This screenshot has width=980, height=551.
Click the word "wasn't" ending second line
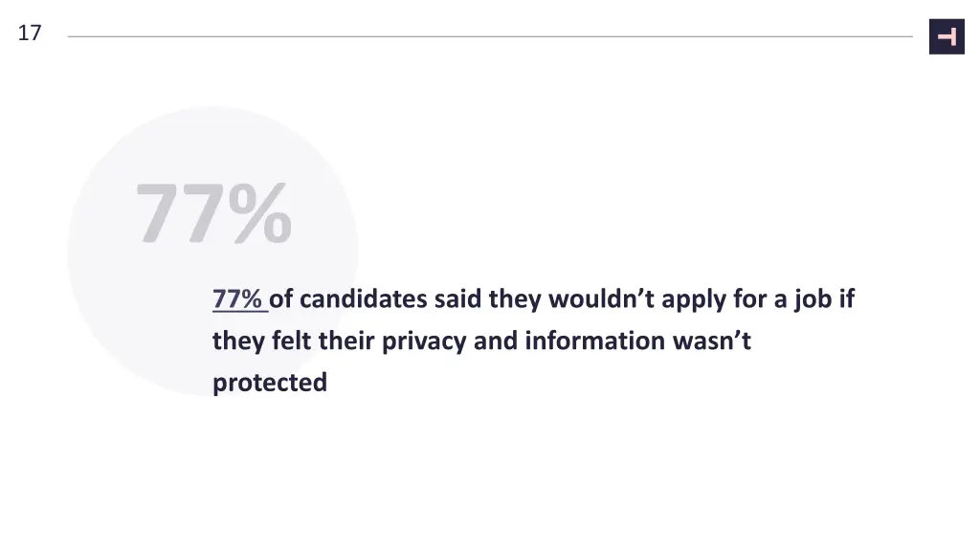click(x=712, y=342)
